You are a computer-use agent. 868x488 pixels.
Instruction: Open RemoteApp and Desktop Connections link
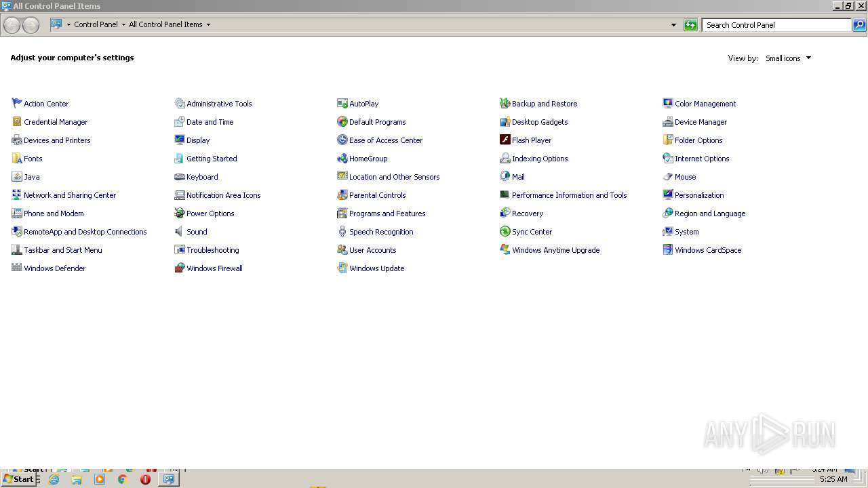coord(85,232)
